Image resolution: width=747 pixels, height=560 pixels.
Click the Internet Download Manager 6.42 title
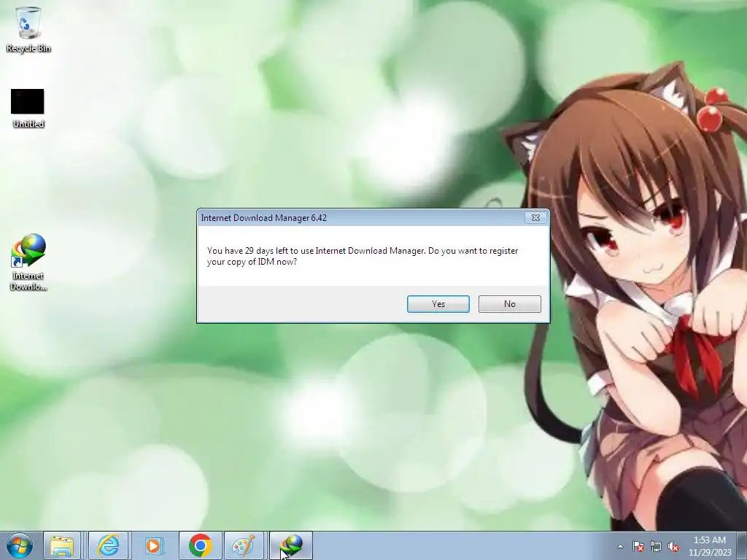point(263,217)
